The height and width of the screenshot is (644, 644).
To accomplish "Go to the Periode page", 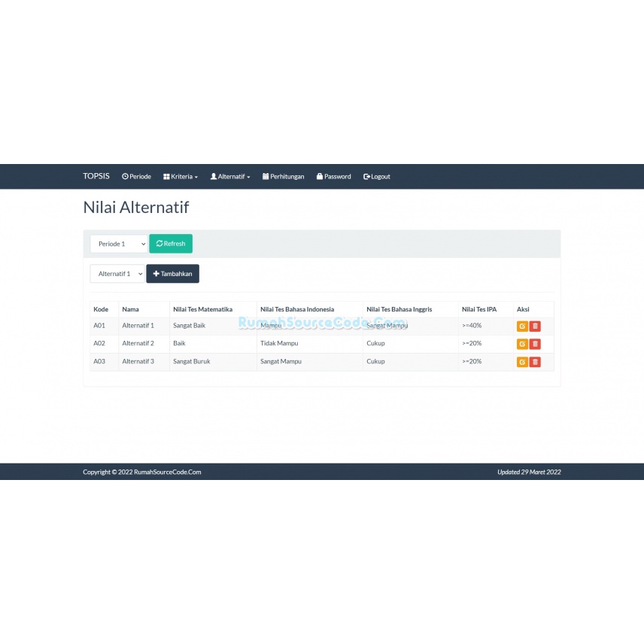I will (136, 177).
